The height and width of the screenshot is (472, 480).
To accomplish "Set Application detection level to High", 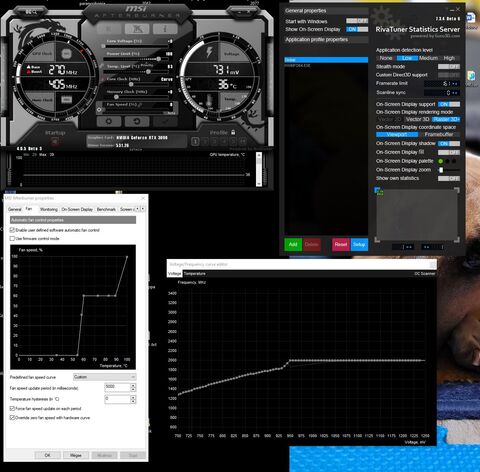I will point(449,58).
